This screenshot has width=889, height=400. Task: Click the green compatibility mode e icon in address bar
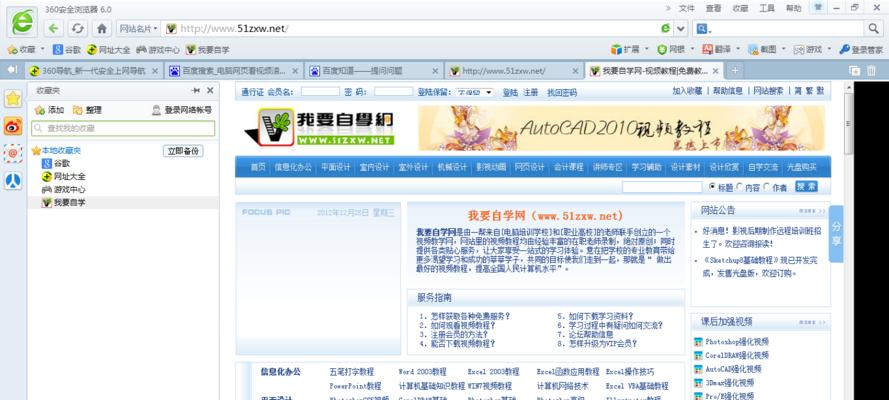tap(666, 28)
